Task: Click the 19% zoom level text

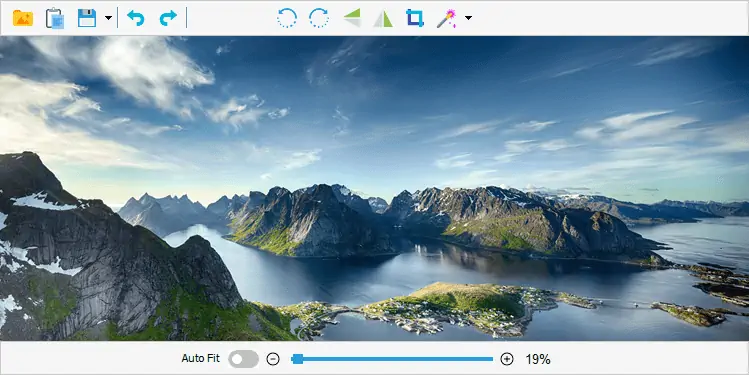Action: click(538, 359)
